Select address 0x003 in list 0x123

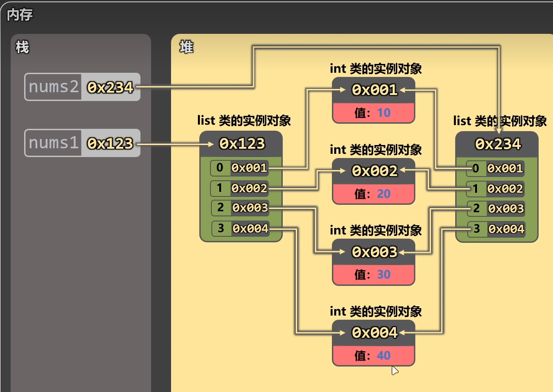click(250, 208)
